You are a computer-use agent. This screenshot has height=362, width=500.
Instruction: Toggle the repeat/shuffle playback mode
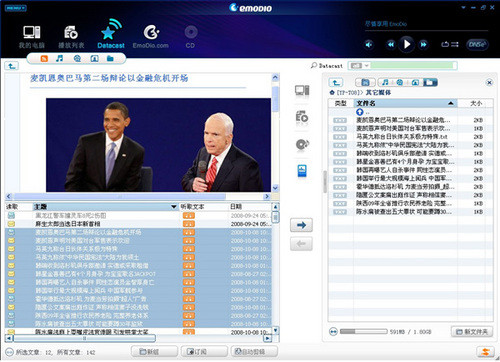450,44
